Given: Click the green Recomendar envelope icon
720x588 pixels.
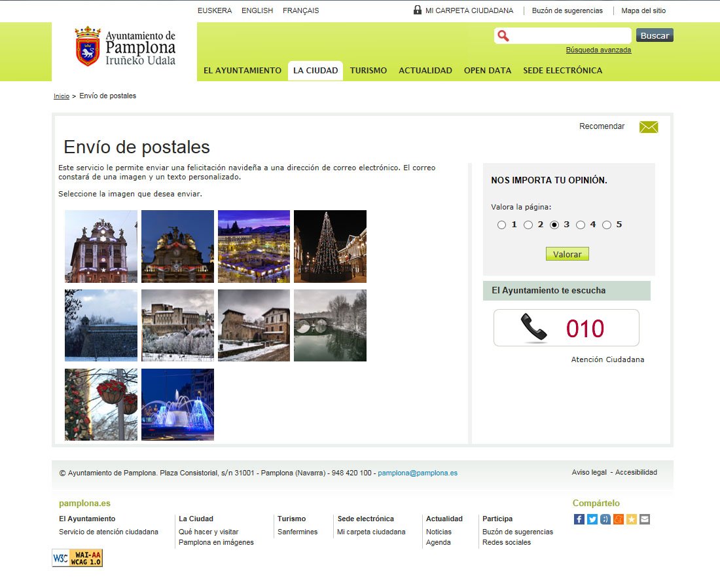Looking at the screenshot, I should pos(648,127).
